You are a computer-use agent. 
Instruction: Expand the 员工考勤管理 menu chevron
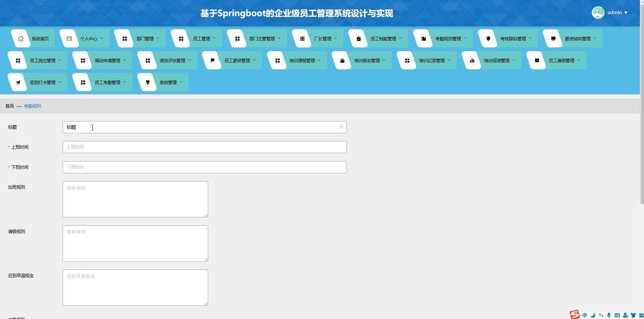coord(125,82)
